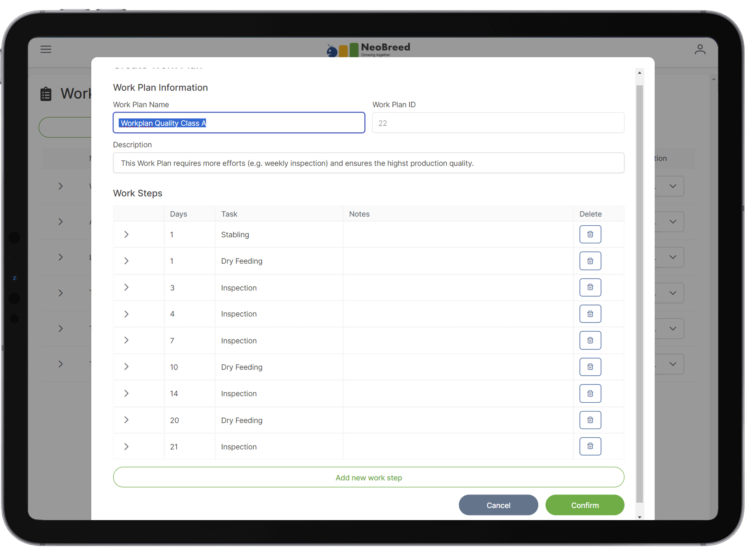747x560 pixels.
Task: Edit the Description text field
Action: pyautogui.click(x=368, y=163)
